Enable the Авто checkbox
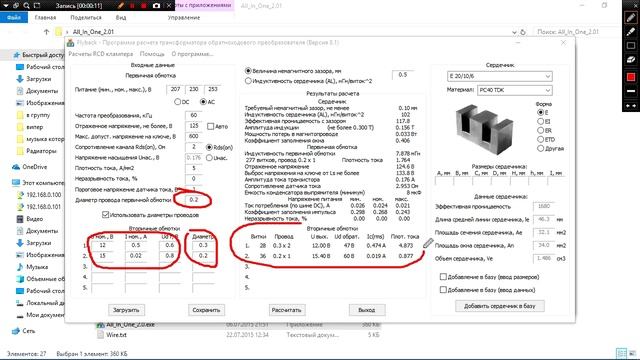This screenshot has height=360, width=640. pos(210,126)
